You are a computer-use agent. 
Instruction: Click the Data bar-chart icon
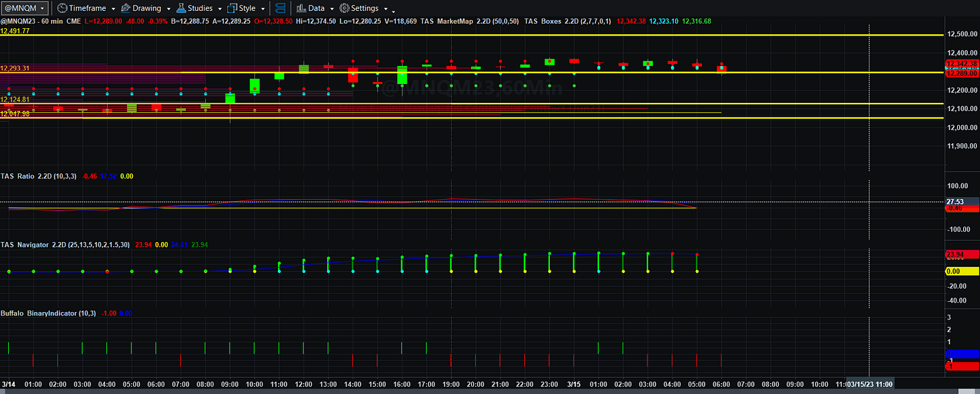pos(300,8)
